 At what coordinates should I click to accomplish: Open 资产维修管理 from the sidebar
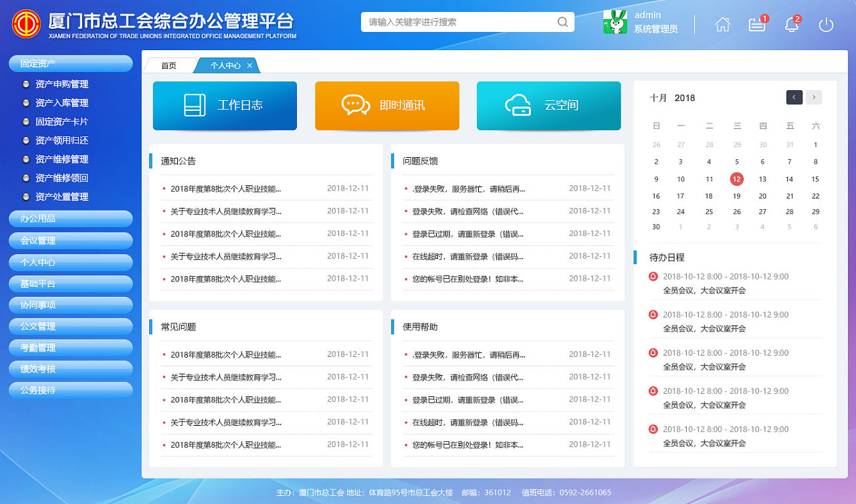pos(61,159)
